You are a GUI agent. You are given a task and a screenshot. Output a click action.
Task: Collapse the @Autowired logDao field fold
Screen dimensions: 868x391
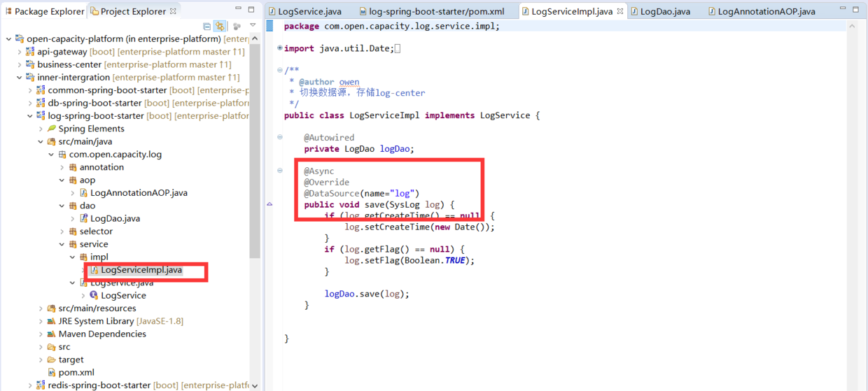[279, 137]
